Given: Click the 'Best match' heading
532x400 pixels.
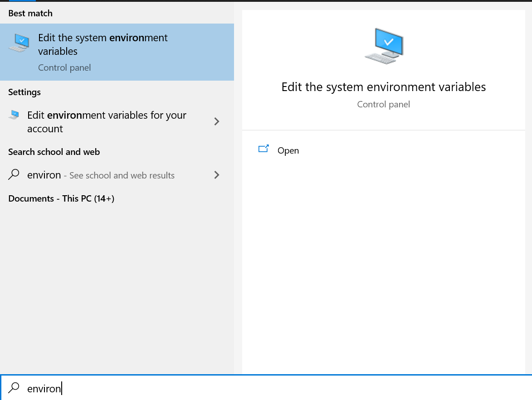Looking at the screenshot, I should [x=30, y=13].
